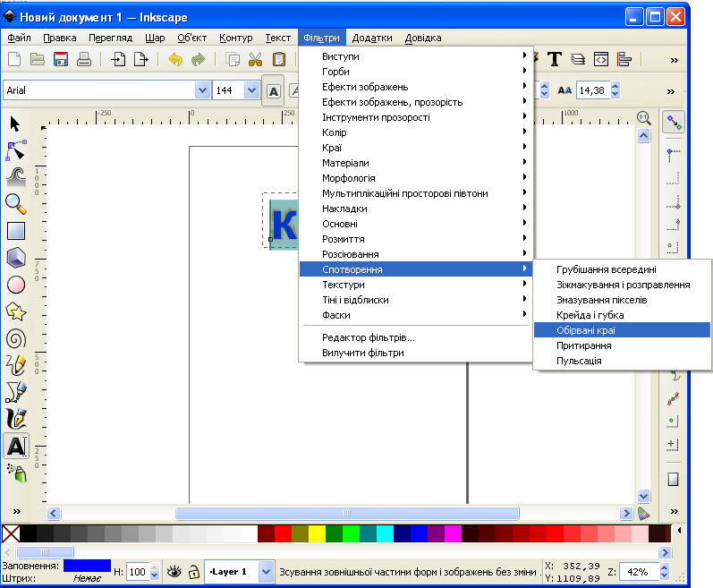This screenshot has height=588, width=713.
Task: Select the Spiral tool
Action: tap(16, 339)
